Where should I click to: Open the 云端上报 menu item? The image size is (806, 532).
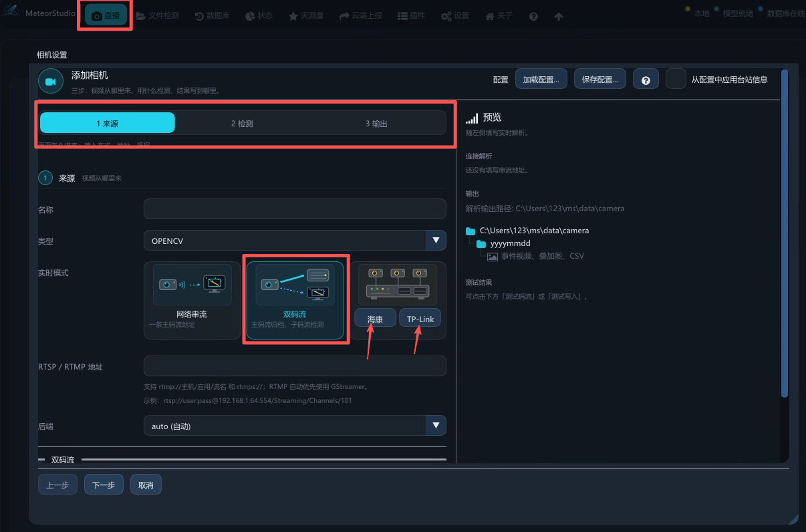361,15
